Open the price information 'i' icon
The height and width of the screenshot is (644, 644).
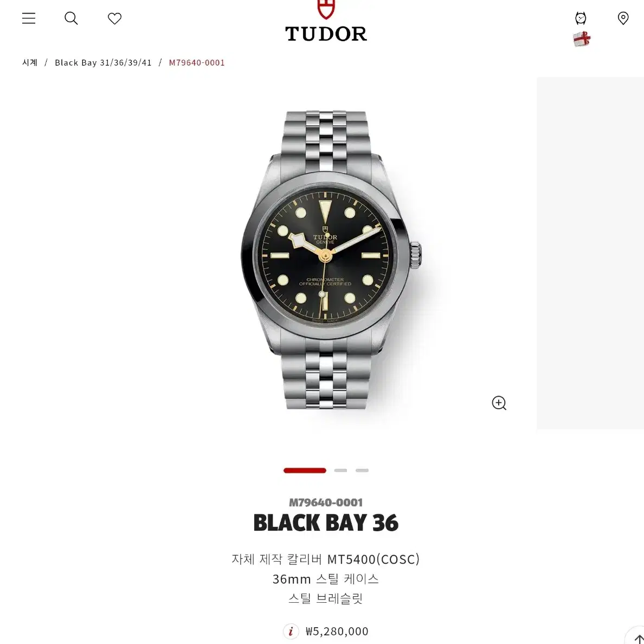(291, 632)
